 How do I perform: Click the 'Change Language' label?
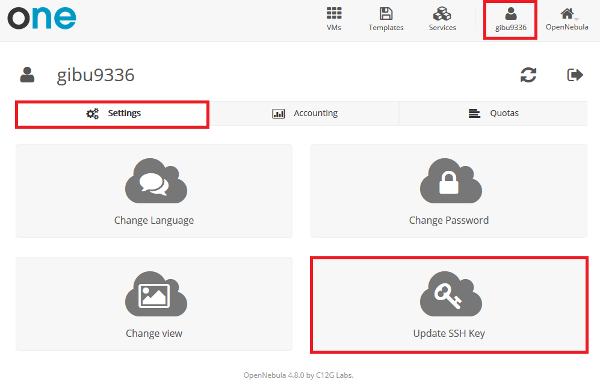pyautogui.click(x=154, y=220)
